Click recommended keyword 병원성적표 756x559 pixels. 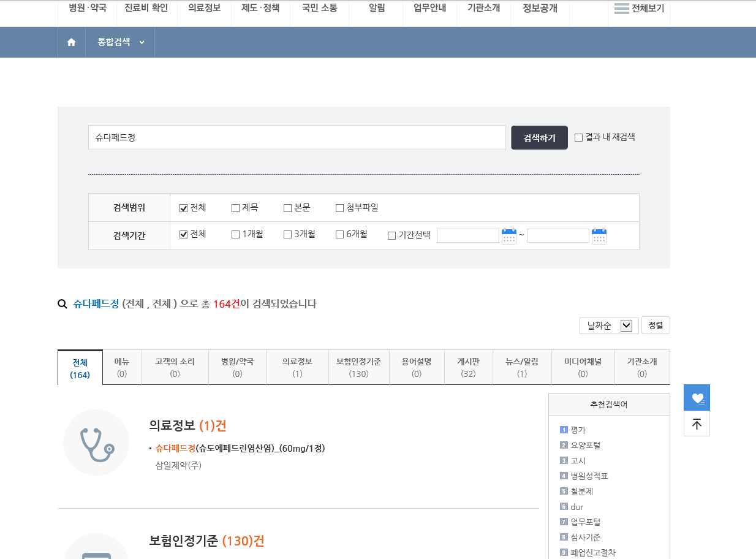[x=589, y=476]
